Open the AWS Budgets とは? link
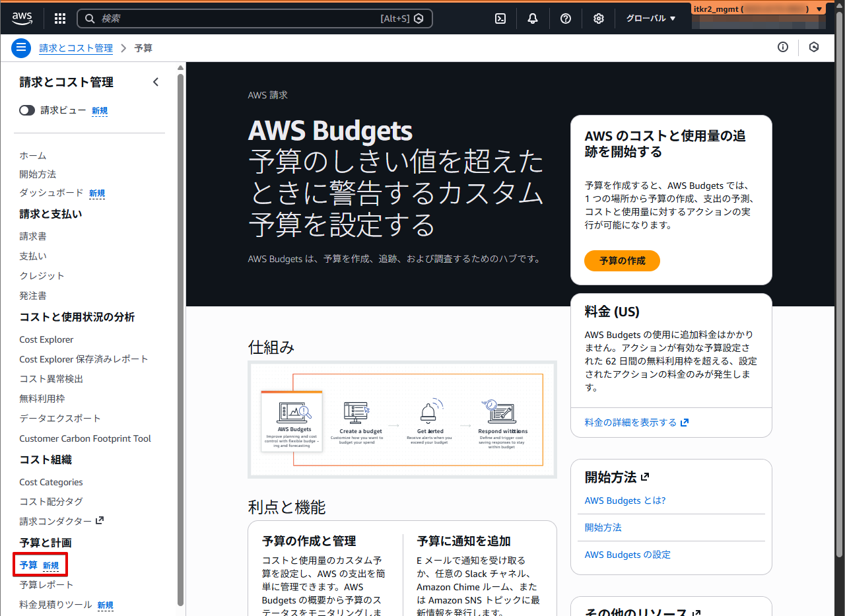 625,500
